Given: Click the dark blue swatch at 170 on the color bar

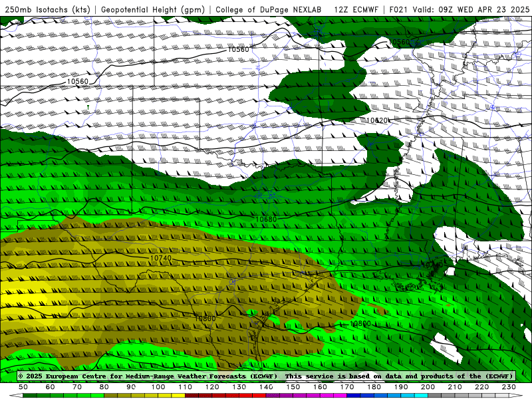Looking at the screenshot, I should tap(354, 396).
